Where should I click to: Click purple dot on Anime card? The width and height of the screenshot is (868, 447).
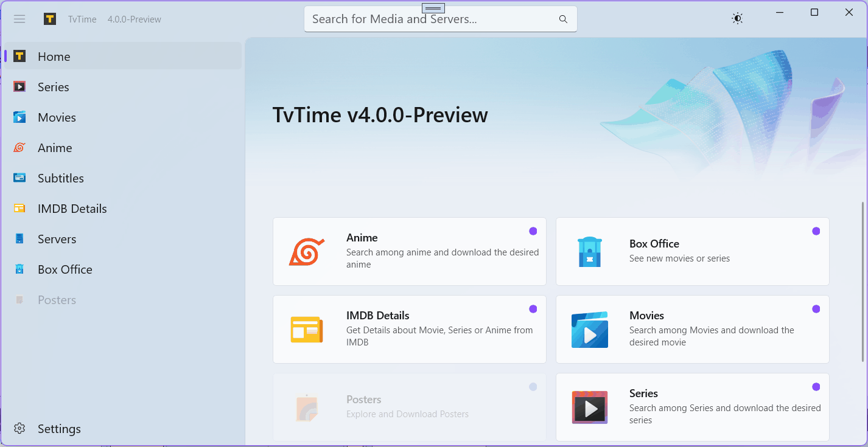(533, 231)
